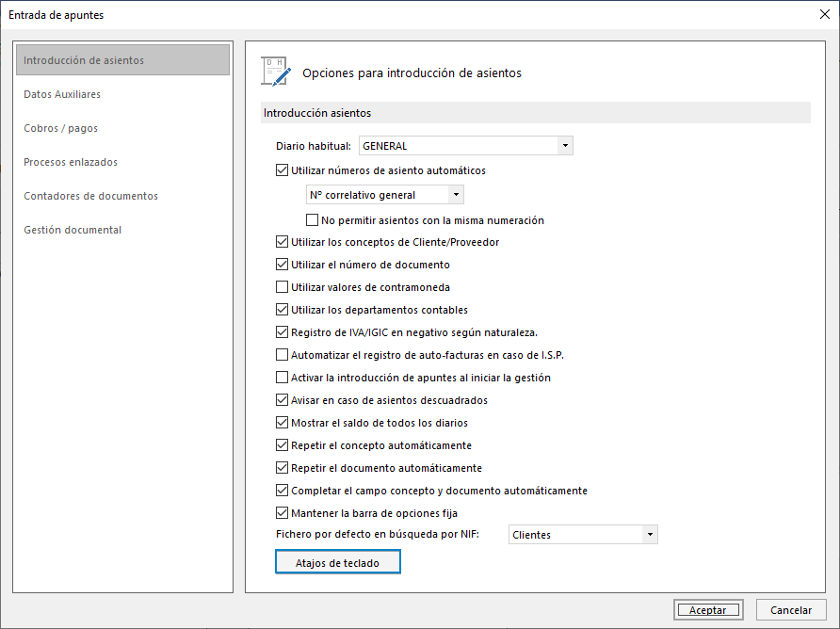Uncheck 'Repetir el concepto automáticamente'
The height and width of the screenshot is (629, 840).
(x=282, y=444)
